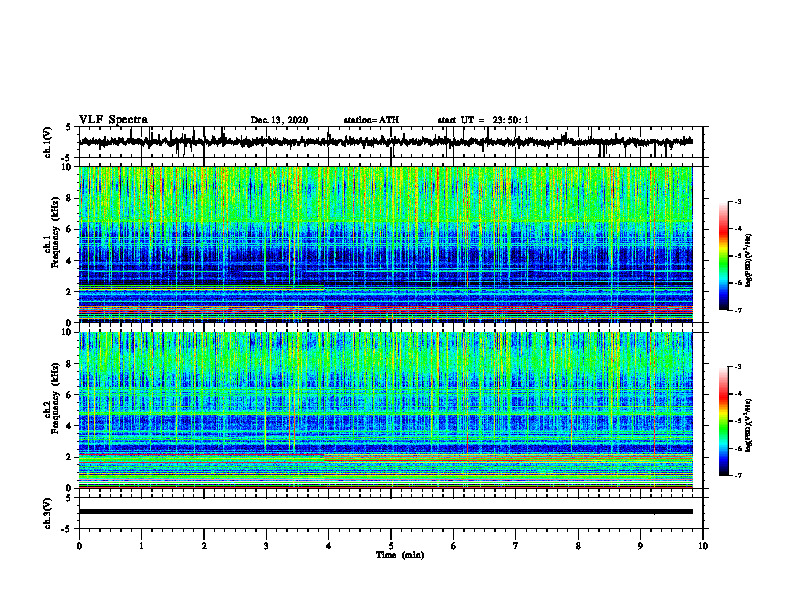The width and height of the screenshot is (792, 612).
Task: Click ch.1 spectrogram "4" kHz tick label
Action: pyautogui.click(x=70, y=261)
